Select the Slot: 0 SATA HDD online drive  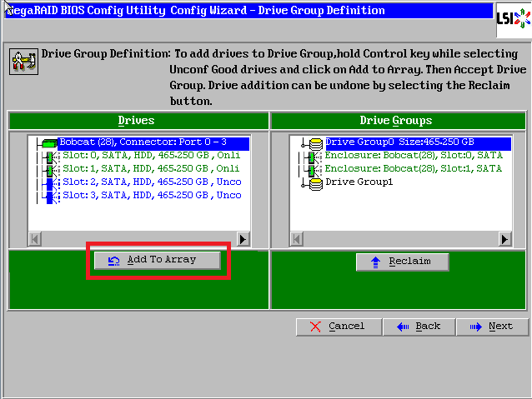151,156
